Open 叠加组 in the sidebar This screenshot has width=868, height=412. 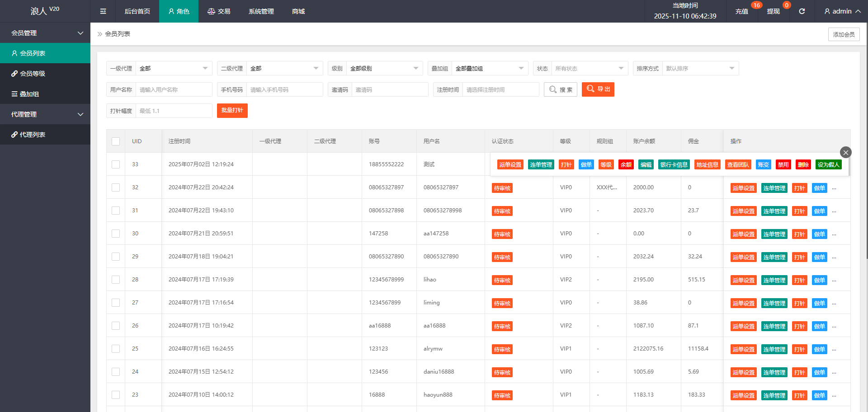(x=29, y=94)
